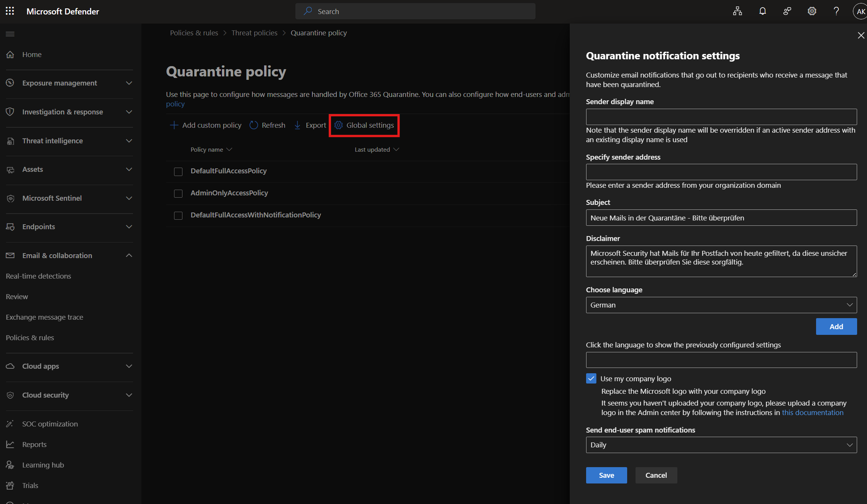867x504 pixels.
Task: Open Send end-user spam notifications dropdown
Action: (721, 445)
